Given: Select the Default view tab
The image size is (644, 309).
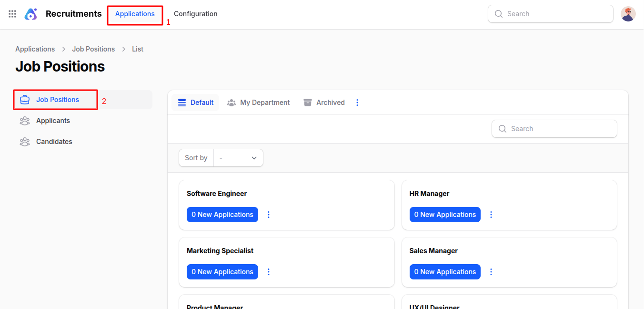Looking at the screenshot, I should tap(196, 103).
